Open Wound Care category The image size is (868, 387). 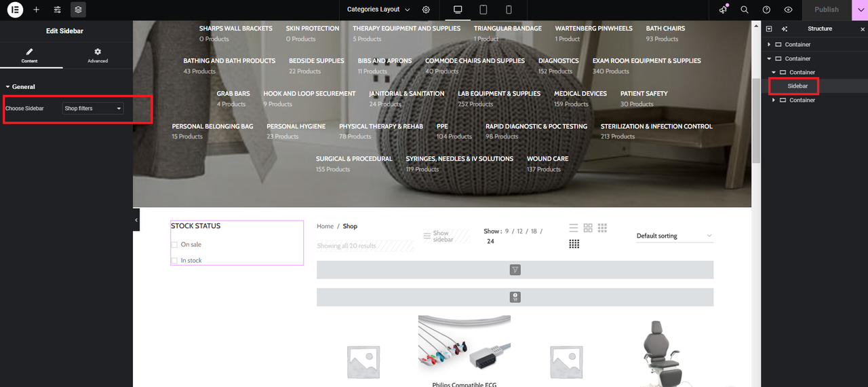(547, 159)
